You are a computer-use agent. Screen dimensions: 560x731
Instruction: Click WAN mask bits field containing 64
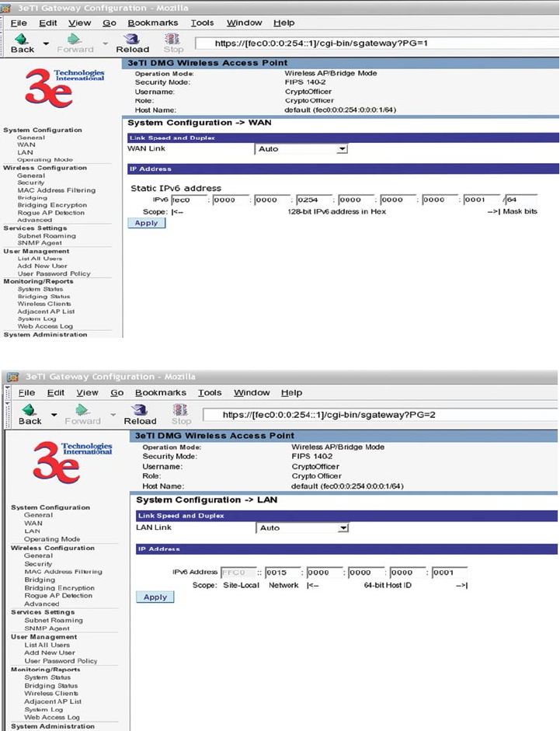coord(521,200)
